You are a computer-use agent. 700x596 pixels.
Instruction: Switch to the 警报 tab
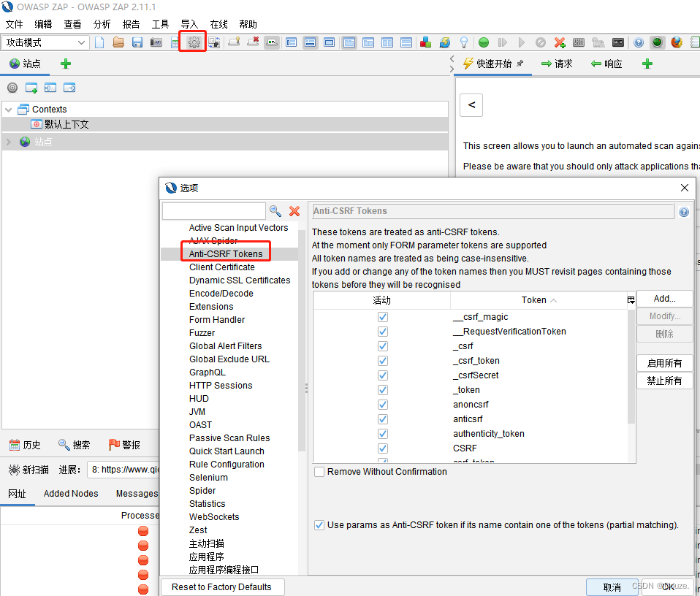click(x=124, y=445)
